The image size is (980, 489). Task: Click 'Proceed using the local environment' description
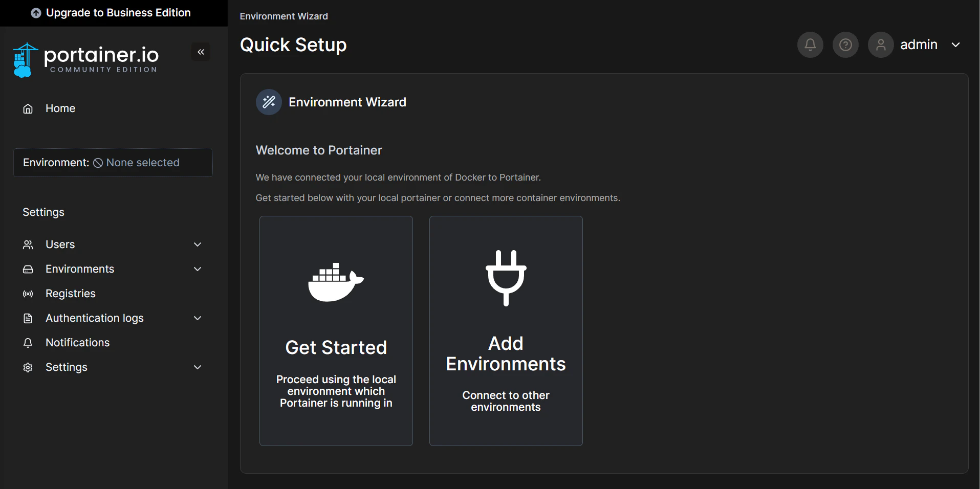pyautogui.click(x=336, y=391)
